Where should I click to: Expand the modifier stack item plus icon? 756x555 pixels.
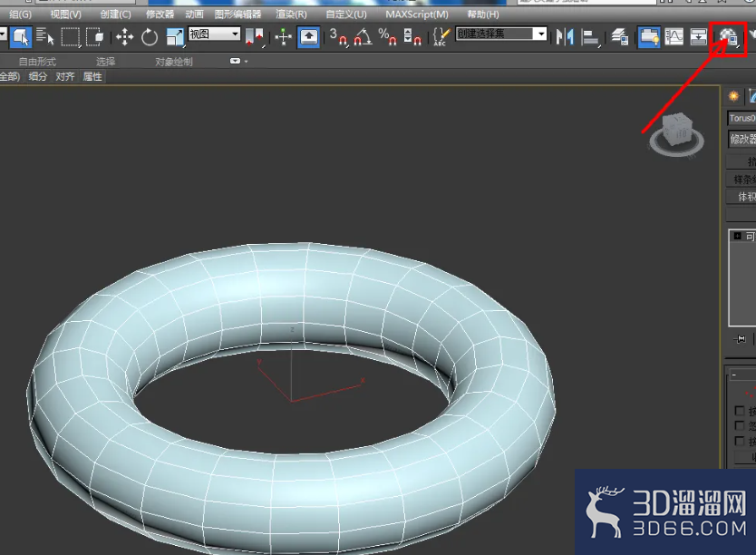(737, 236)
